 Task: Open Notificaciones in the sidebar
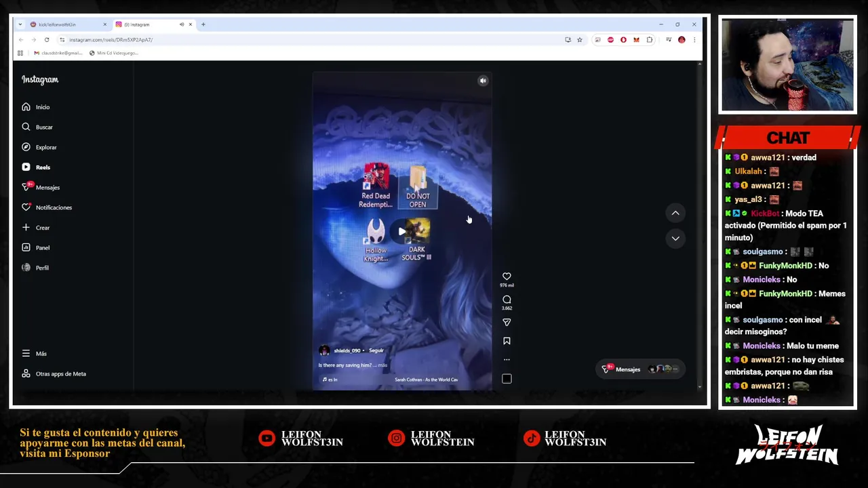click(46, 207)
